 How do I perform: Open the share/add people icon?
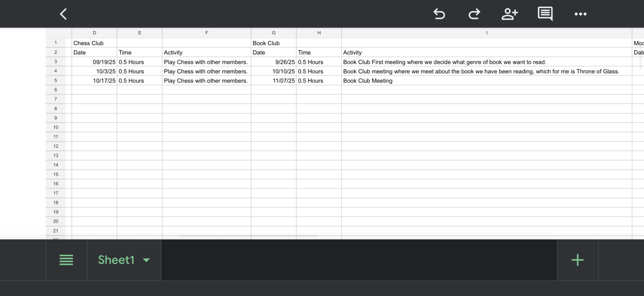click(x=509, y=14)
